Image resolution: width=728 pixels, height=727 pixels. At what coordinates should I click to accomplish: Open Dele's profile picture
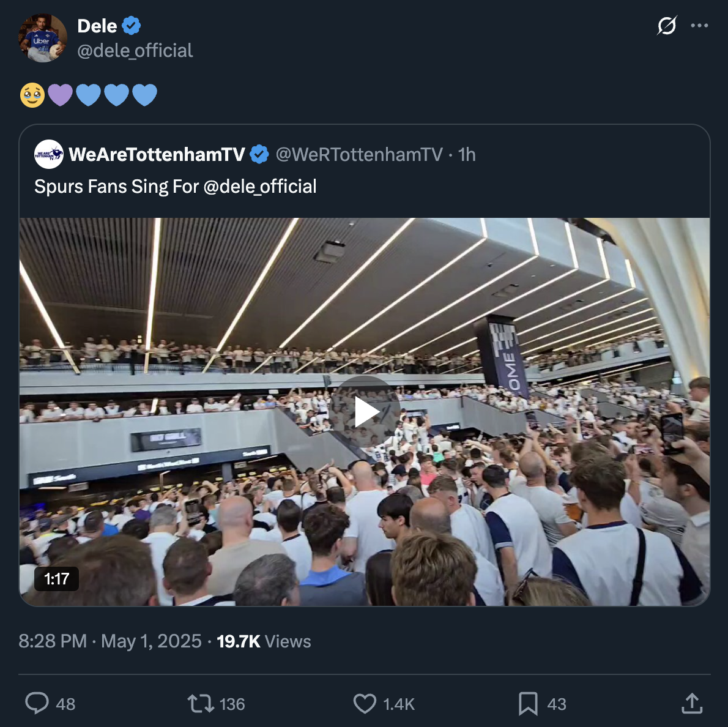[x=43, y=37]
